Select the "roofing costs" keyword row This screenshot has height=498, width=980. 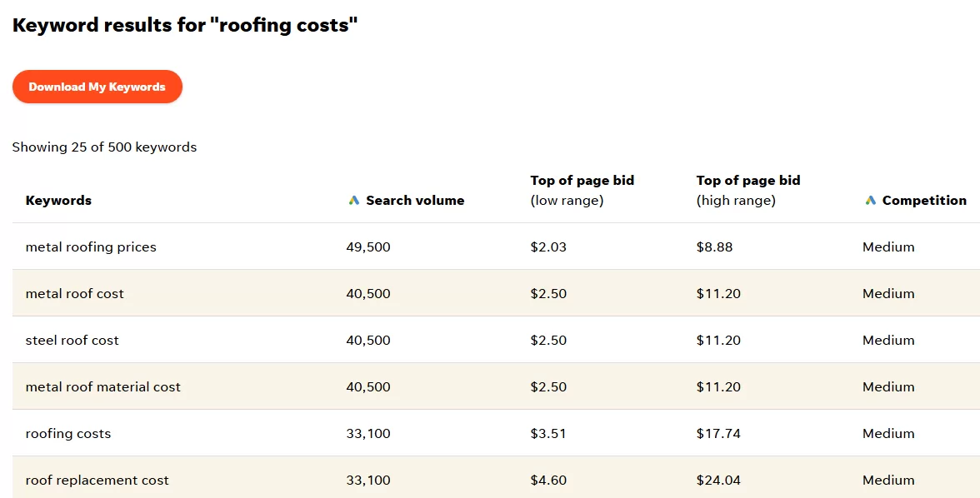click(x=497, y=433)
